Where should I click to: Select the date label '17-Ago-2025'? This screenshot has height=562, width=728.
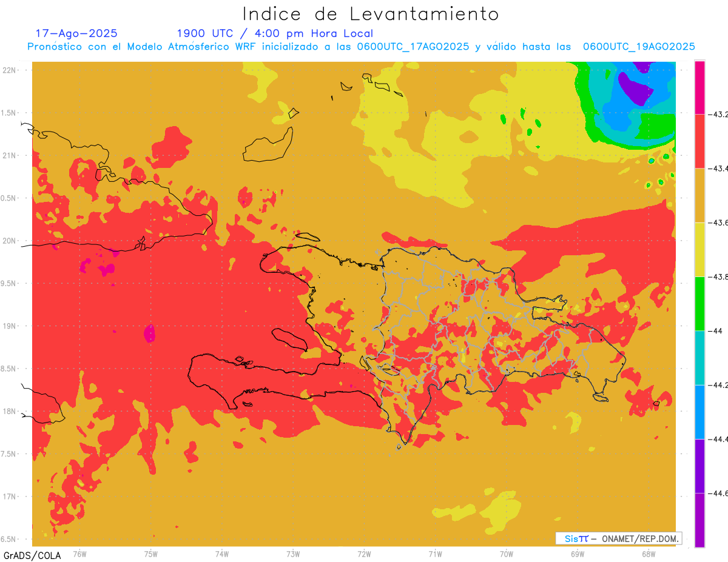click(x=76, y=33)
